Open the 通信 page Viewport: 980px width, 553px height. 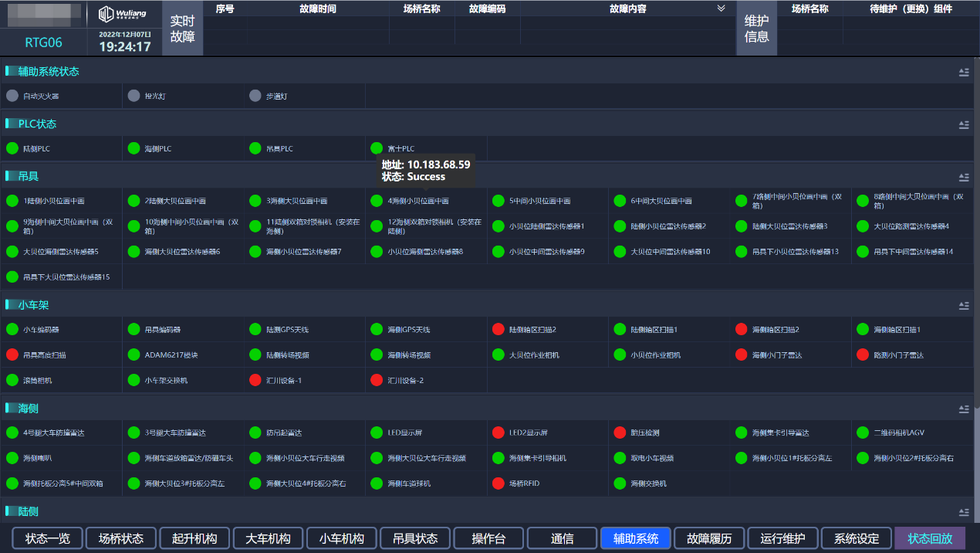tap(562, 538)
